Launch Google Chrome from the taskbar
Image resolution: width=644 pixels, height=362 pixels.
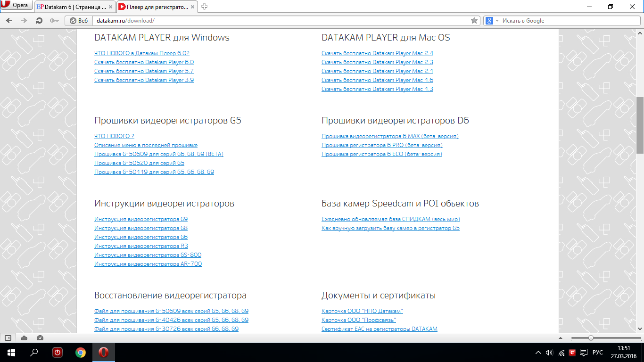(81, 352)
